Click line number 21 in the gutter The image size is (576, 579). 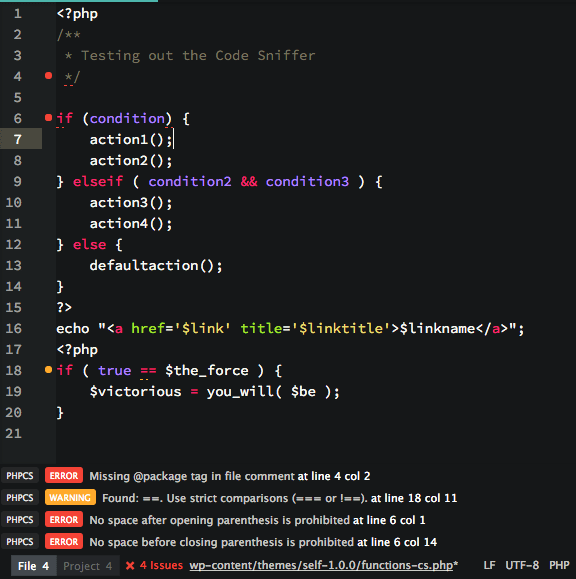(14, 433)
